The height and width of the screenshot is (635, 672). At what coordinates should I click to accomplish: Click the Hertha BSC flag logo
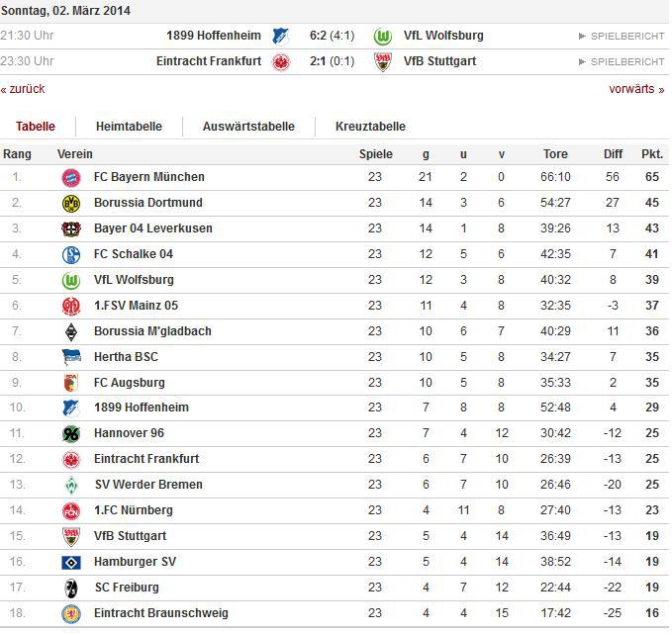click(x=70, y=357)
